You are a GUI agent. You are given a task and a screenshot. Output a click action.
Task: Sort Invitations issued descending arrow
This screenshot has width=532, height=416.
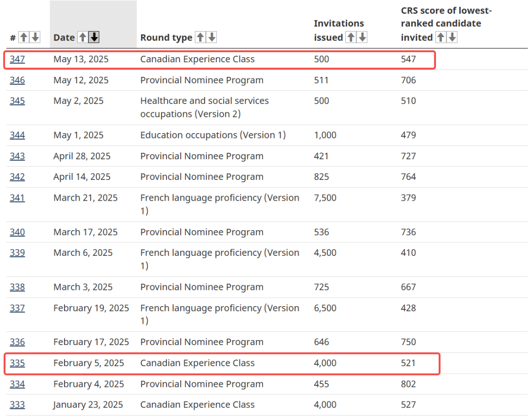point(363,37)
